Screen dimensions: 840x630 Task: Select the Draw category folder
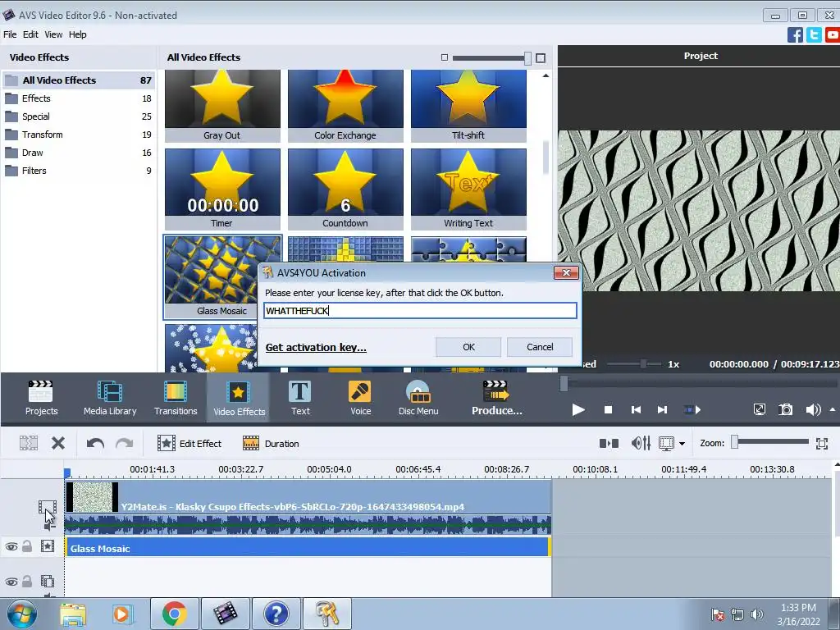[x=79, y=153]
